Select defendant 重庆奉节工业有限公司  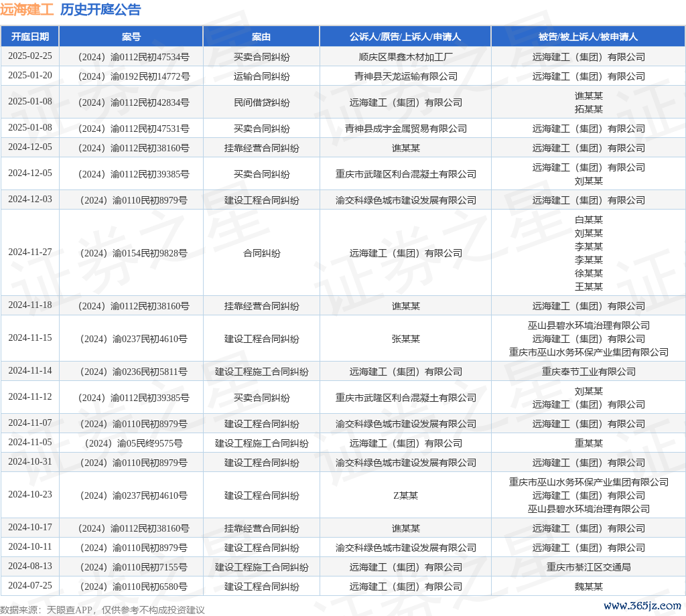pos(588,372)
